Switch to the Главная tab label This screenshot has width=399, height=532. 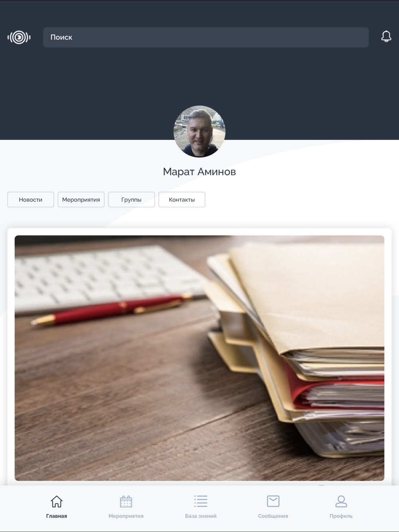pos(57,516)
